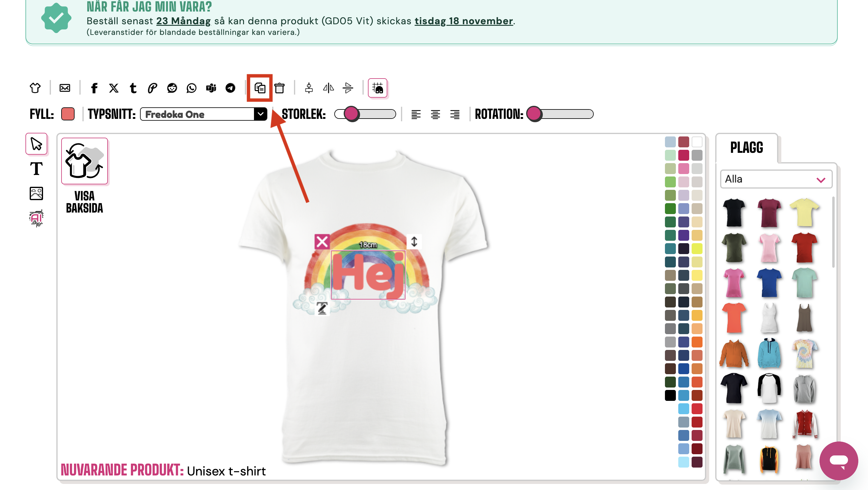Open the FYLL fill color swatch
The width and height of the screenshot is (868, 490).
pos(68,114)
